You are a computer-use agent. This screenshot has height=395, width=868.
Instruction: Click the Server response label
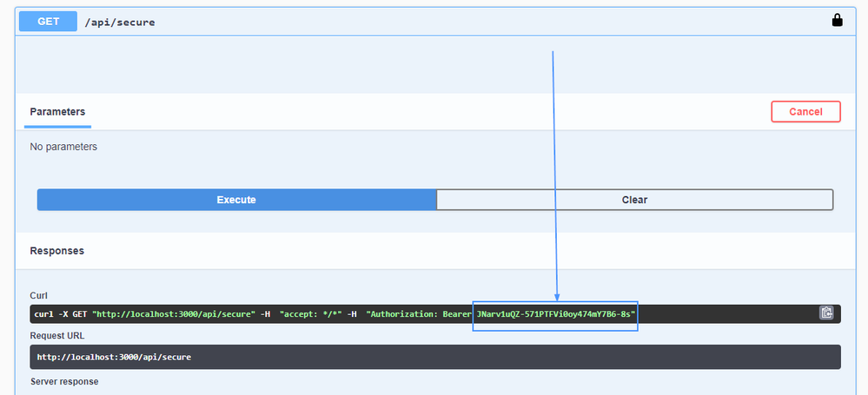64,381
